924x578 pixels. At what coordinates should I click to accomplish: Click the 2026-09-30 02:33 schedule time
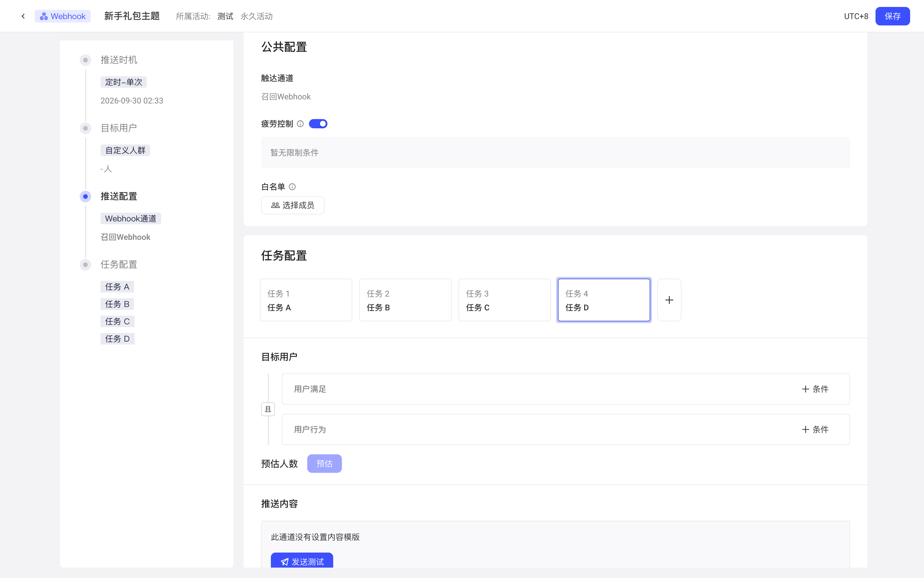pos(132,101)
